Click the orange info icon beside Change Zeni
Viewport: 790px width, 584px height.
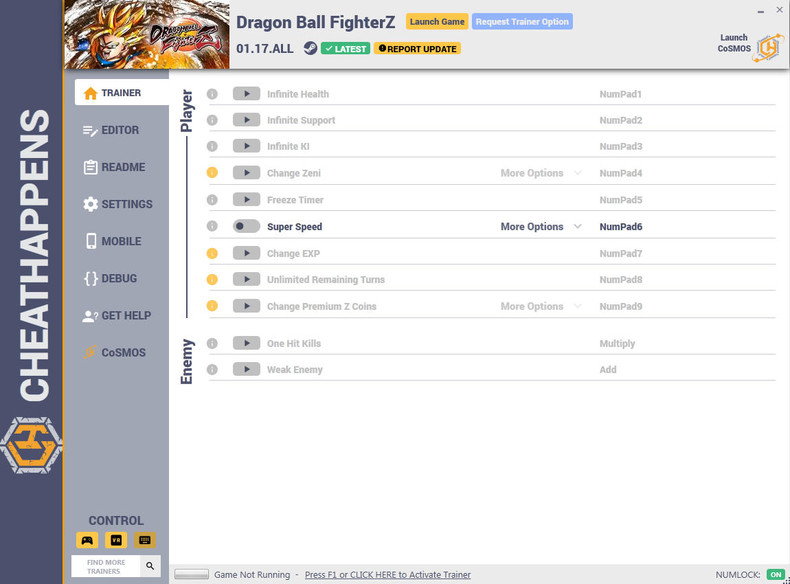pos(212,173)
